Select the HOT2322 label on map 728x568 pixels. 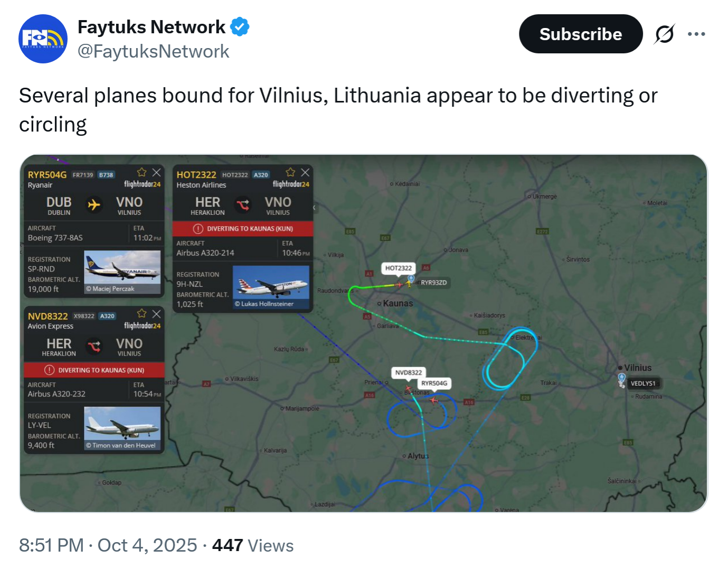(398, 268)
